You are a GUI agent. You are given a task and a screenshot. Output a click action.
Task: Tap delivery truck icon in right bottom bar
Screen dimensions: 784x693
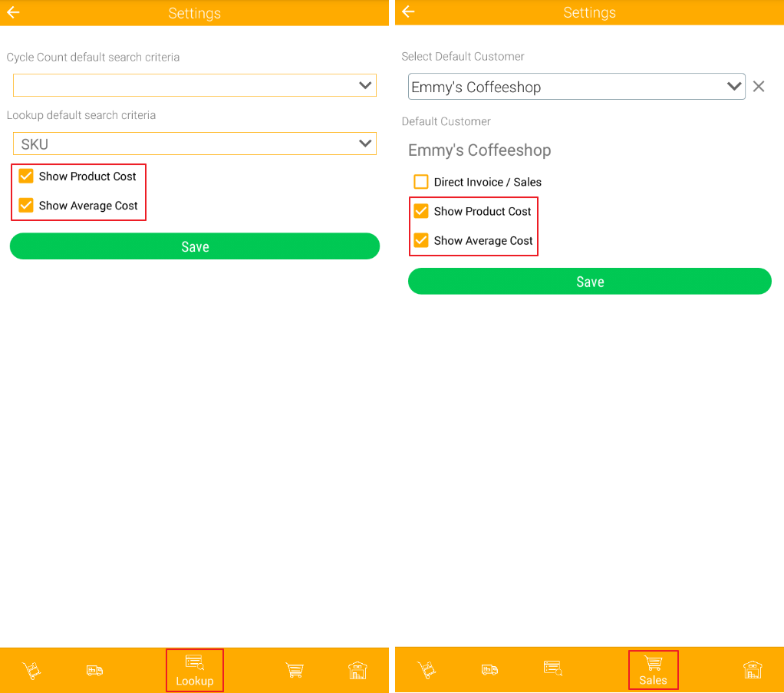click(489, 669)
